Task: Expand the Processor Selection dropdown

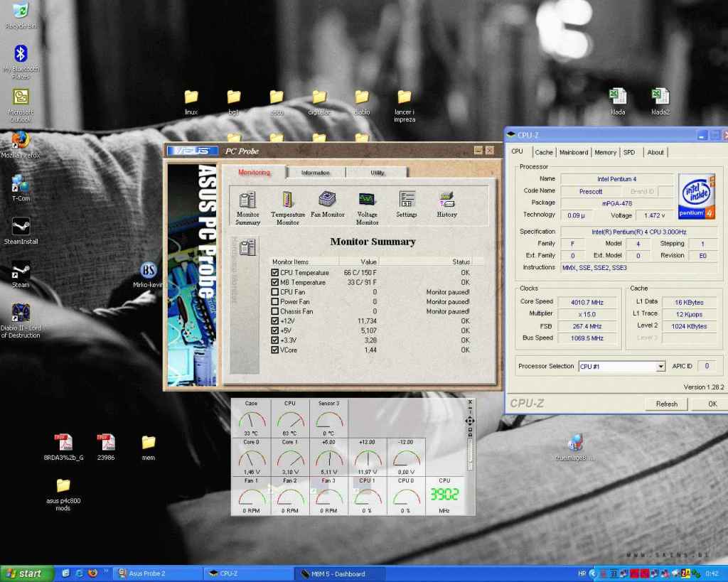Action: tap(660, 367)
